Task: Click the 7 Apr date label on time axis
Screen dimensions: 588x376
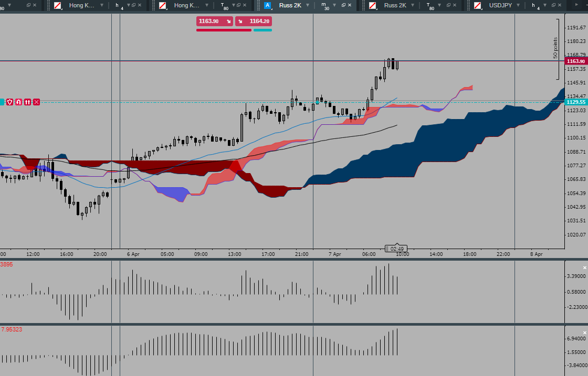Action: tap(334, 254)
